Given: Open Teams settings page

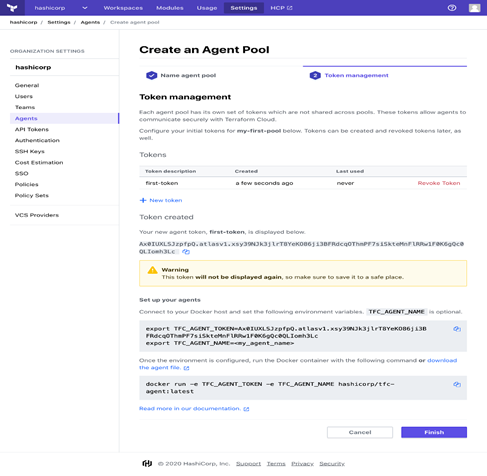Looking at the screenshot, I should tap(25, 107).
